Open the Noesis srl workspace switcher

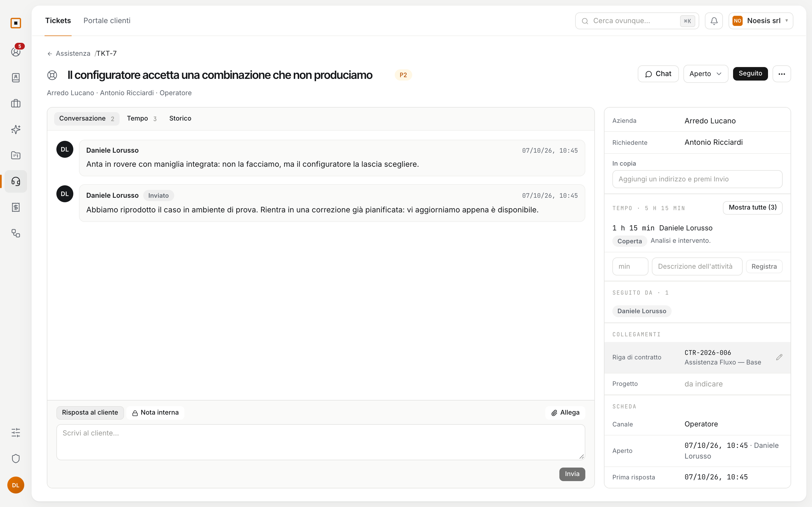pyautogui.click(x=761, y=21)
